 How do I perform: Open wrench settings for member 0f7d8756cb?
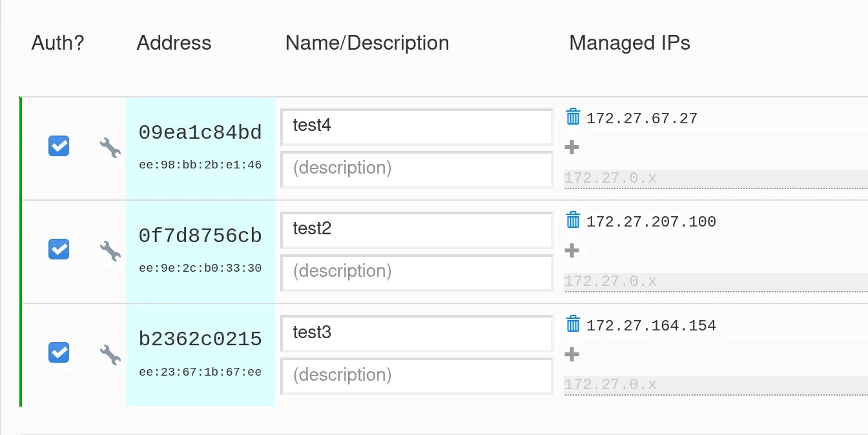point(110,251)
